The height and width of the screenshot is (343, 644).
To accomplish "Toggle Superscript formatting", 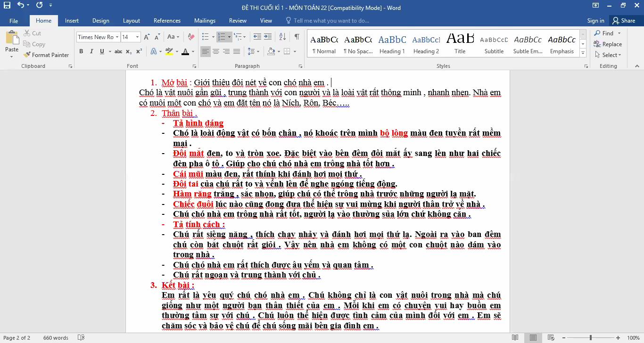I will [x=139, y=51].
